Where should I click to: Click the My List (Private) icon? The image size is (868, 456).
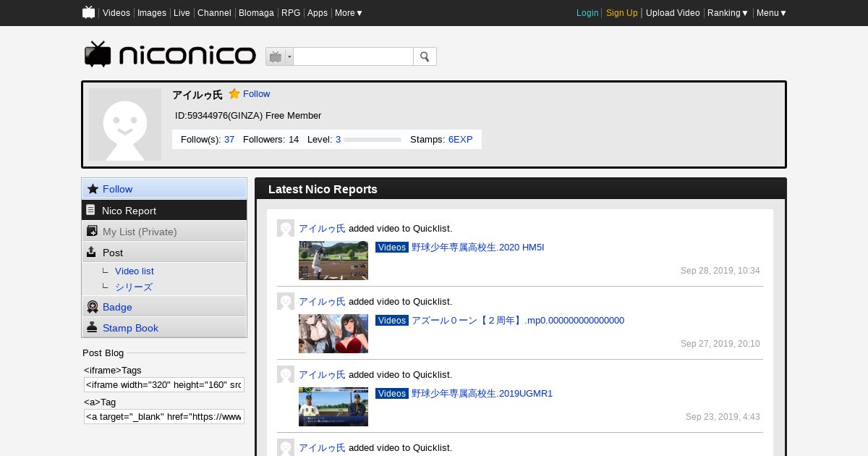click(92, 231)
